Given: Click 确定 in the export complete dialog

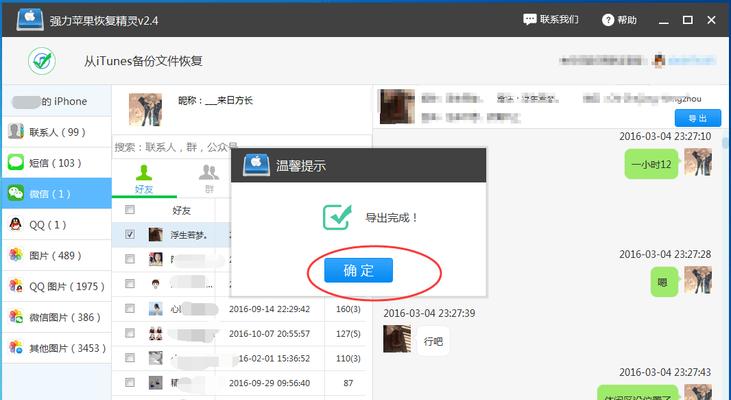Looking at the screenshot, I should tap(358, 270).
